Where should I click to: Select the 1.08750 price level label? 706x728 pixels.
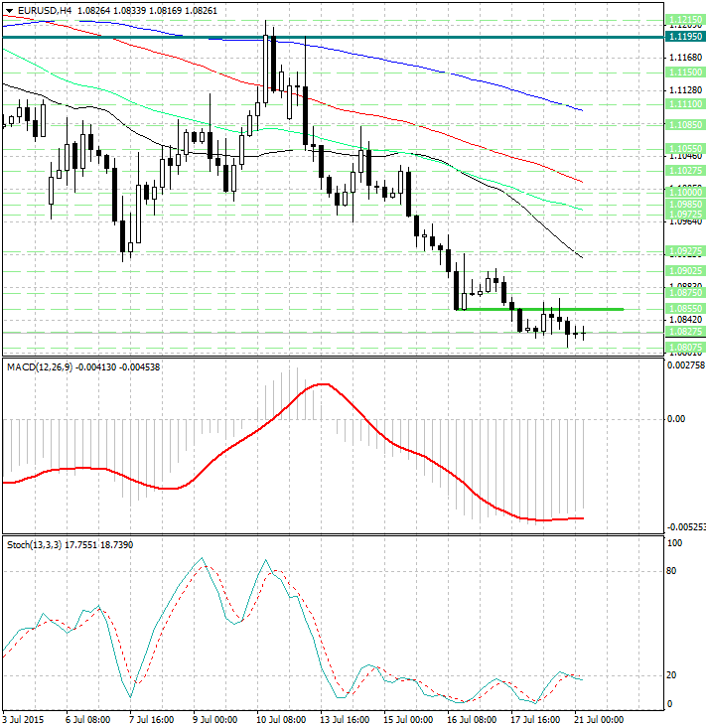point(685,293)
